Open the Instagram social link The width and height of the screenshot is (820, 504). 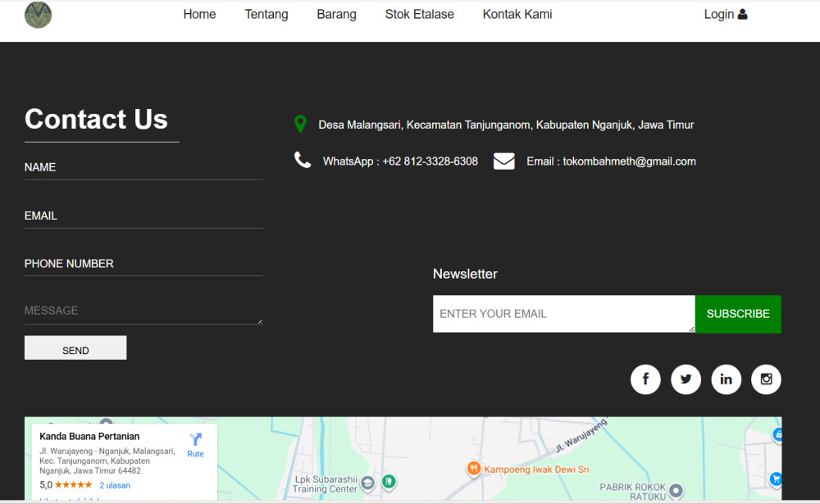click(x=766, y=379)
